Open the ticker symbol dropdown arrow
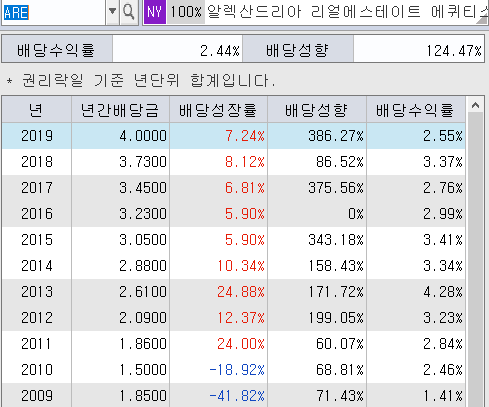This screenshot has height=407, width=489. (x=112, y=12)
